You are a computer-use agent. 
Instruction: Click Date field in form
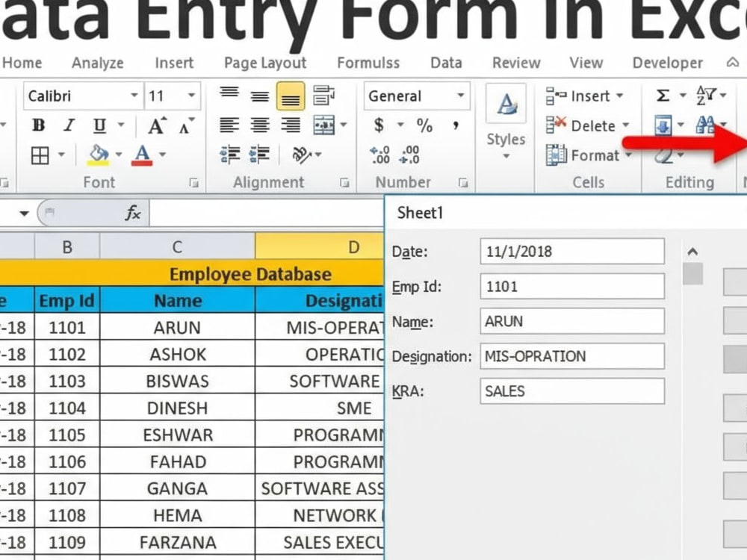[x=572, y=252]
